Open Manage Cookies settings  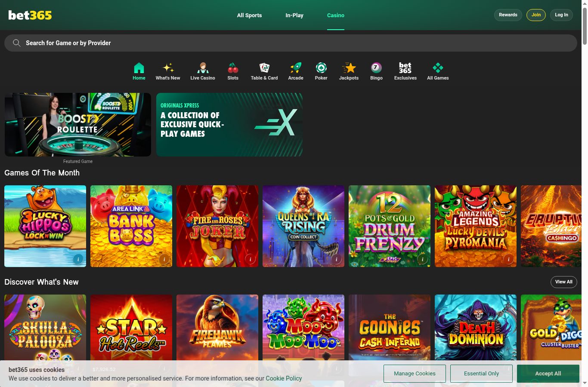[x=415, y=374]
